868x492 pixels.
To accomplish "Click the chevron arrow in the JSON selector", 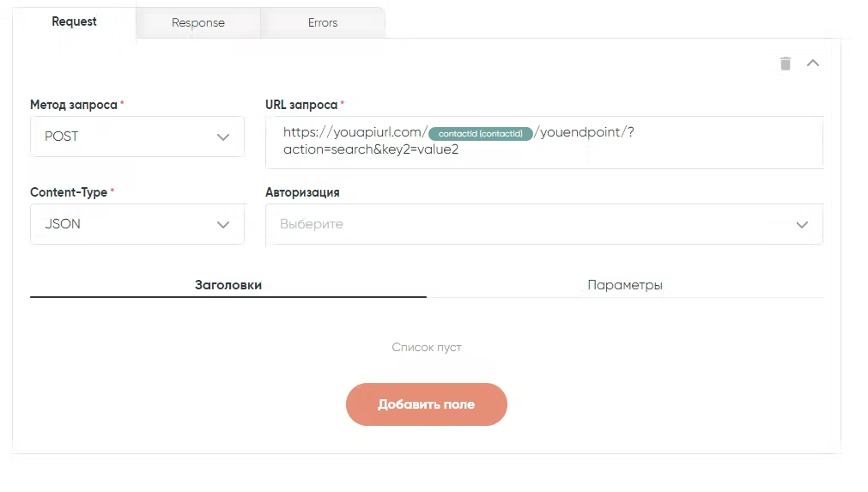I will [x=223, y=224].
